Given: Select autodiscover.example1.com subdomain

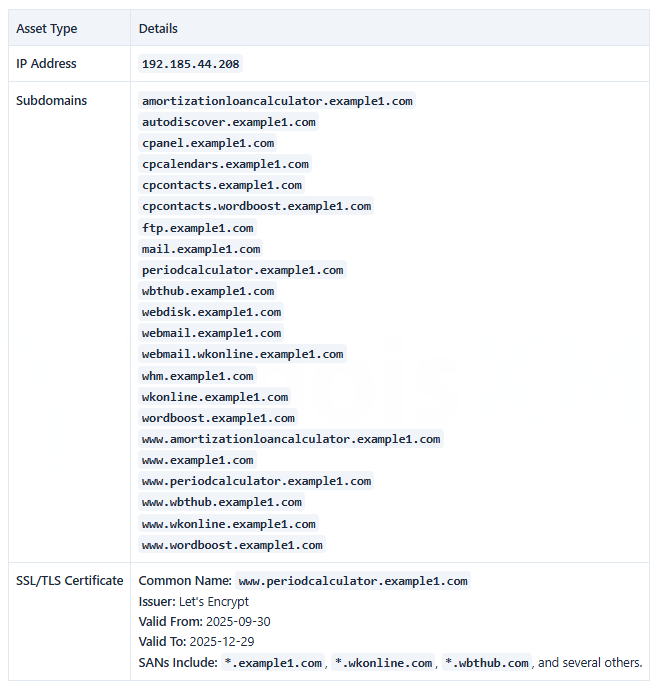Looking at the screenshot, I should pos(228,122).
